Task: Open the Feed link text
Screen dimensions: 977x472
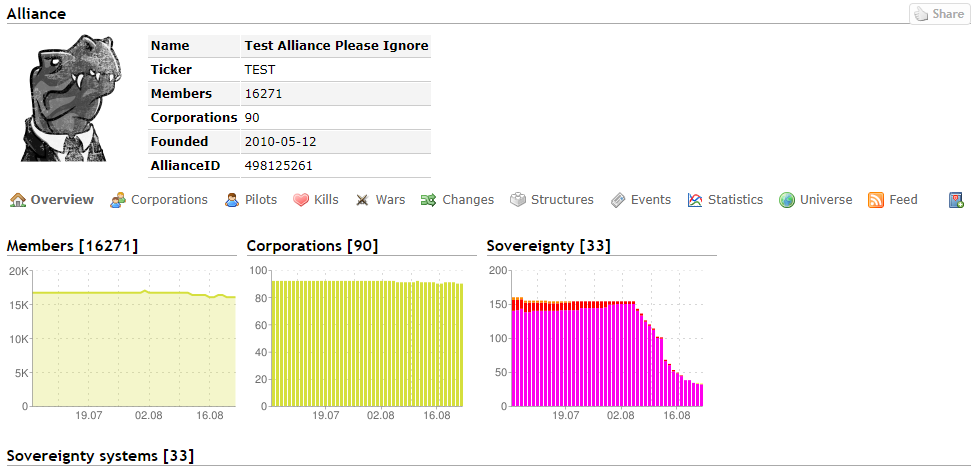Action: (x=903, y=200)
